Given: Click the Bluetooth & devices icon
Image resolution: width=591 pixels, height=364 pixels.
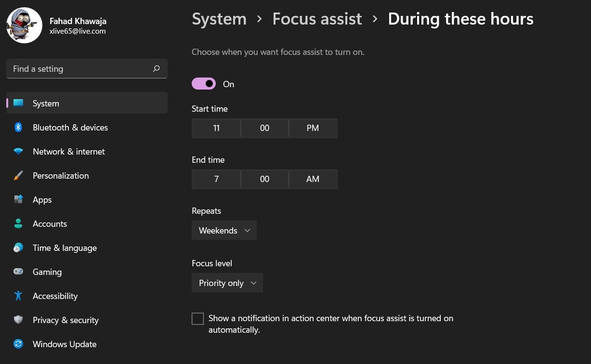Looking at the screenshot, I should (18, 128).
